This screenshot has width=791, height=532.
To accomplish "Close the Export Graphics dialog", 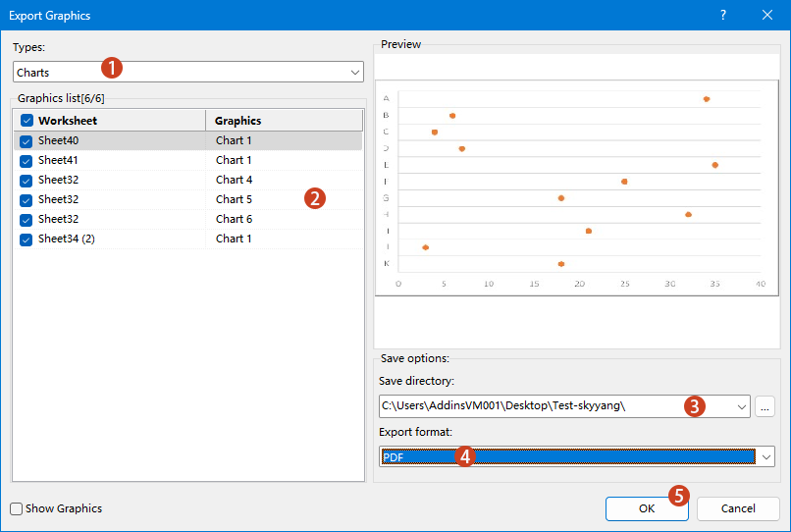I will pyautogui.click(x=767, y=15).
